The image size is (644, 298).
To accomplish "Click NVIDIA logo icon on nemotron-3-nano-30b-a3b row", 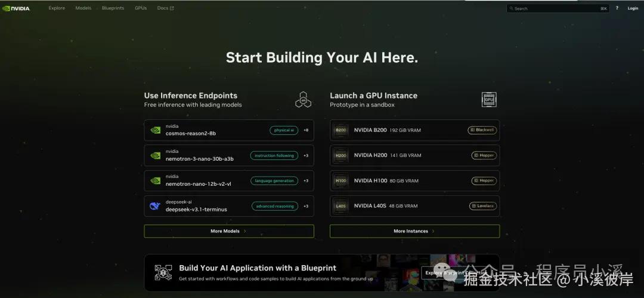I will tap(155, 156).
